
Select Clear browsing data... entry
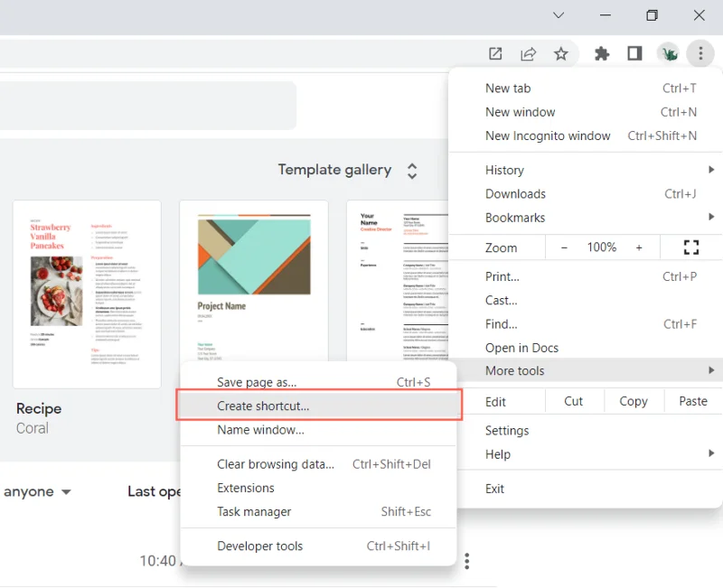click(x=319, y=464)
